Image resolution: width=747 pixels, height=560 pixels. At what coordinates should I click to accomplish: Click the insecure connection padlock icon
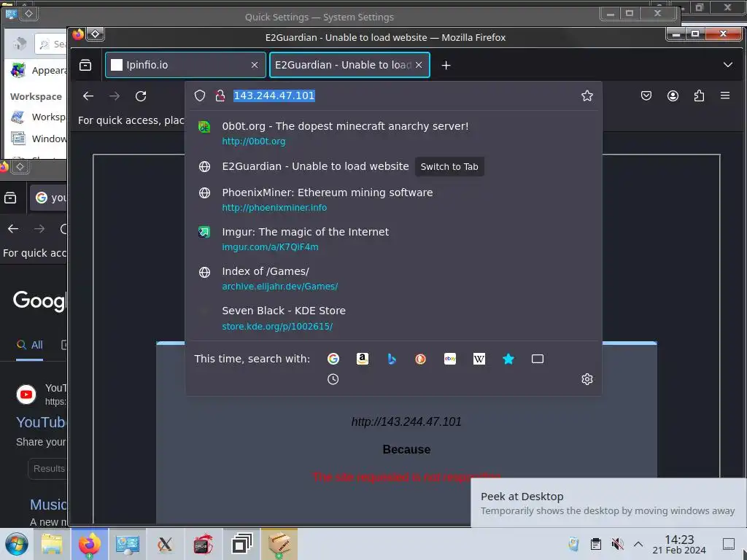[220, 96]
